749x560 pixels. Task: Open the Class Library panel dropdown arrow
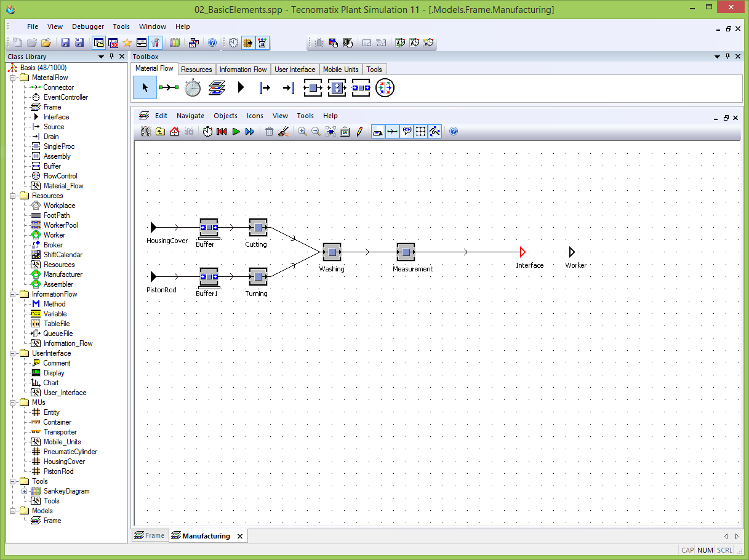101,57
